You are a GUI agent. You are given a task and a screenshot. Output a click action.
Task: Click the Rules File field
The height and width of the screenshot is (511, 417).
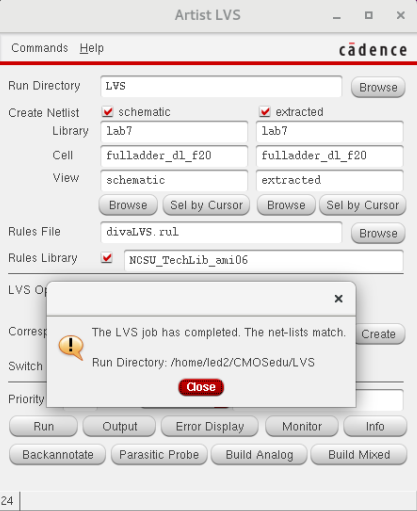pos(221,232)
